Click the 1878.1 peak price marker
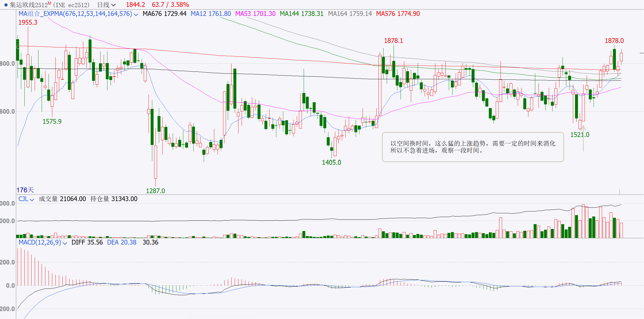The height and width of the screenshot is (319, 644). pos(393,41)
